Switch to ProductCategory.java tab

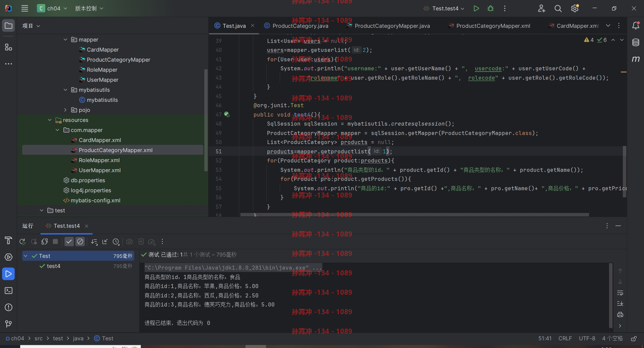tap(296, 26)
